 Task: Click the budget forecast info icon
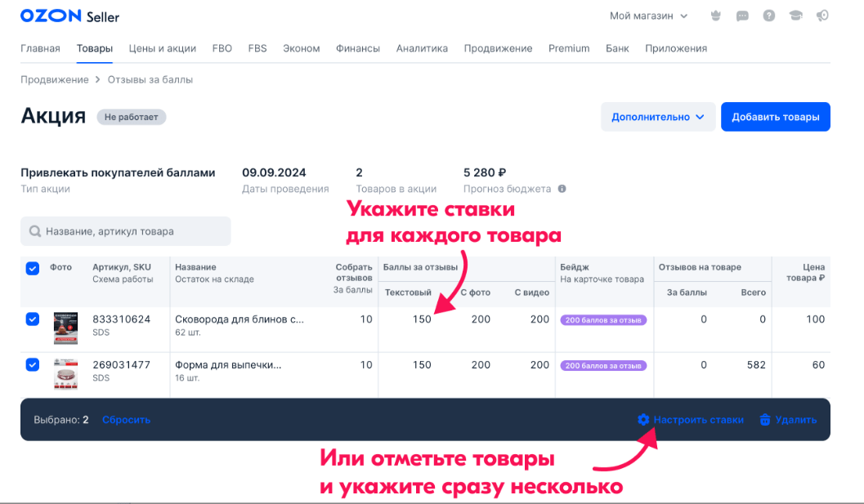click(x=562, y=189)
